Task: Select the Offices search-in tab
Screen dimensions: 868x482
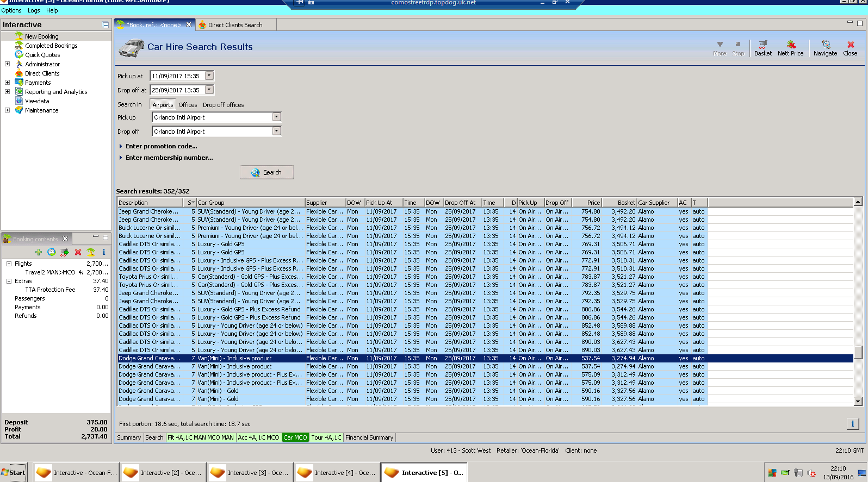Action: [x=188, y=105]
